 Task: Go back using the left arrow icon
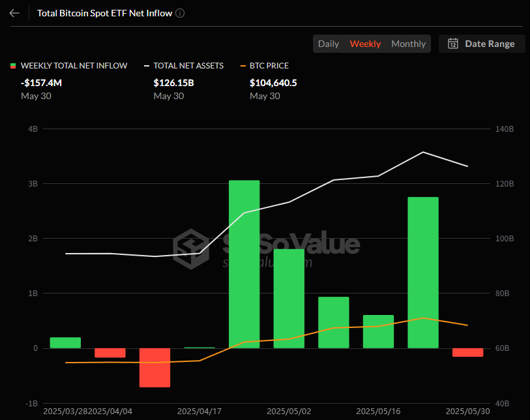pyautogui.click(x=14, y=13)
